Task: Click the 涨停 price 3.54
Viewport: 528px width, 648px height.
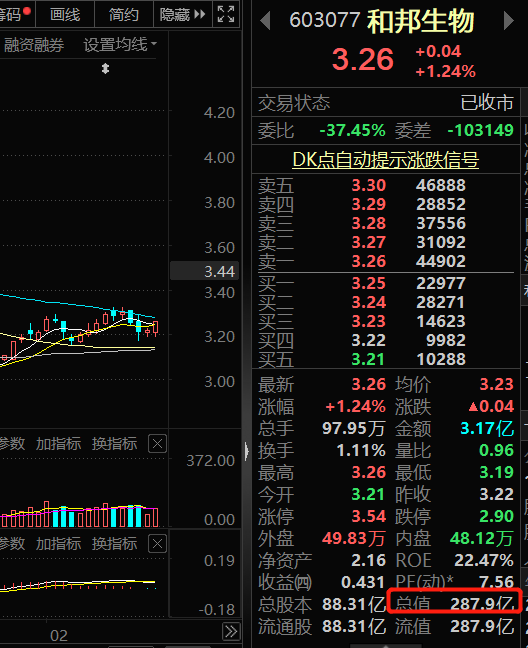Action: point(369,517)
